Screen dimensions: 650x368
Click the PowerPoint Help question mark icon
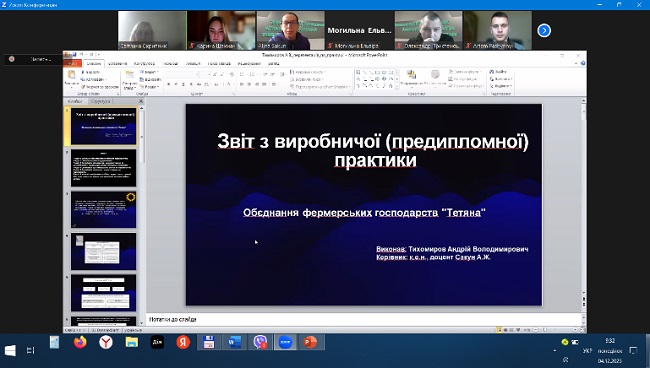click(583, 63)
